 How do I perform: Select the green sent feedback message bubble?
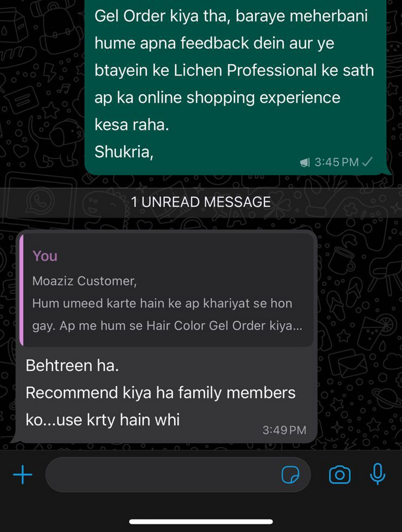click(236, 88)
